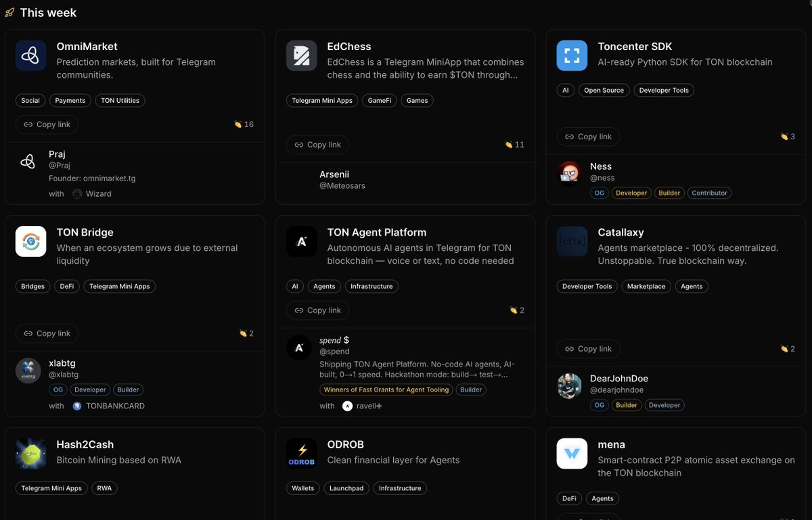Open the Toncenter SDK app logo
Image resolution: width=812 pixels, height=520 pixels.
coord(572,55)
